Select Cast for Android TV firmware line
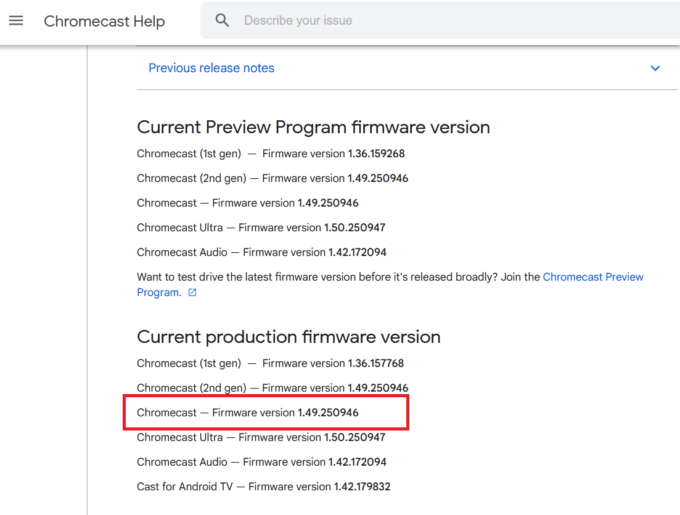 [x=264, y=487]
